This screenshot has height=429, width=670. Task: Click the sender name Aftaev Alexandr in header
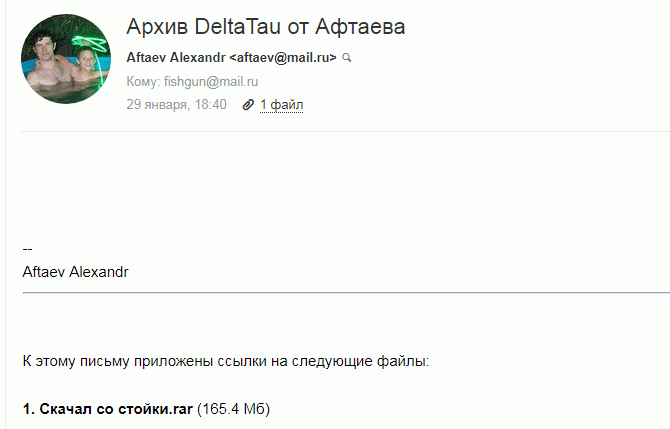(176, 58)
